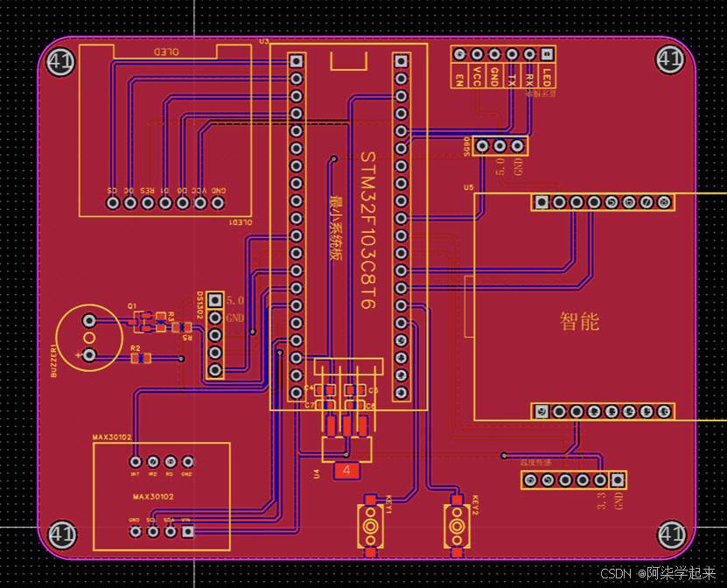The width and height of the screenshot is (727, 588).
Task: Click the Bluetooth header VCC label
Action: point(477,75)
